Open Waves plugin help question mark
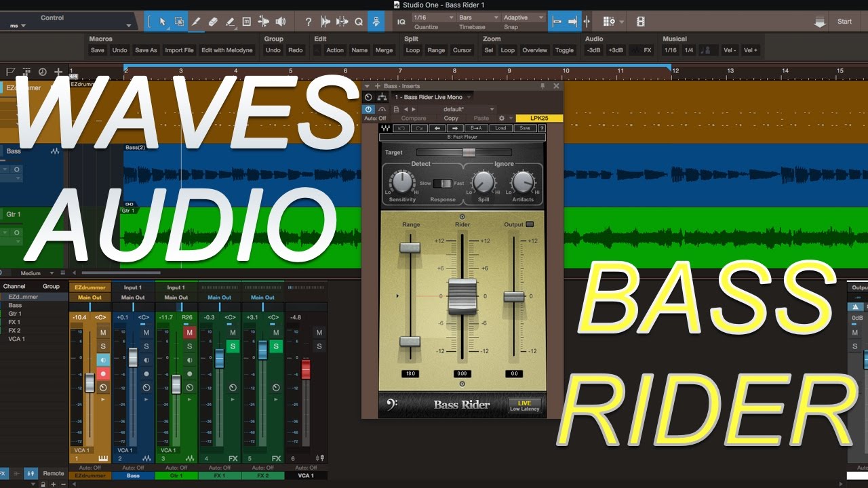 pyautogui.click(x=541, y=128)
